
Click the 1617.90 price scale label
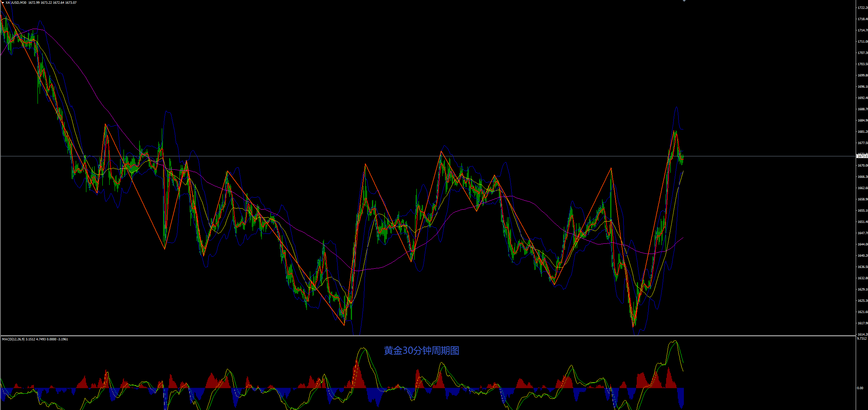pyautogui.click(x=863, y=323)
